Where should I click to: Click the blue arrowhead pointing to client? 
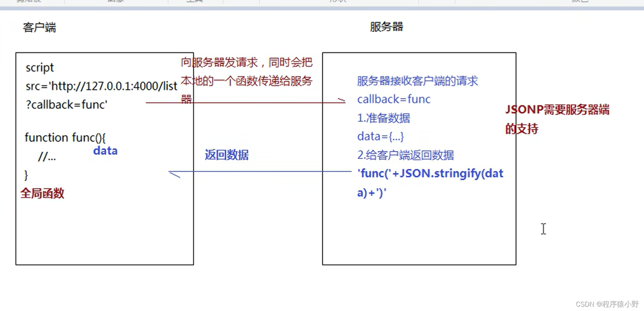tap(174, 175)
